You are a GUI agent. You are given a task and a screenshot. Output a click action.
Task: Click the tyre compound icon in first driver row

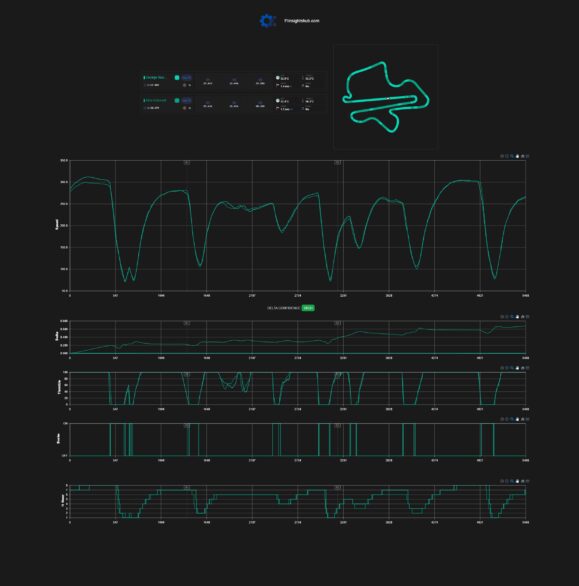click(184, 85)
